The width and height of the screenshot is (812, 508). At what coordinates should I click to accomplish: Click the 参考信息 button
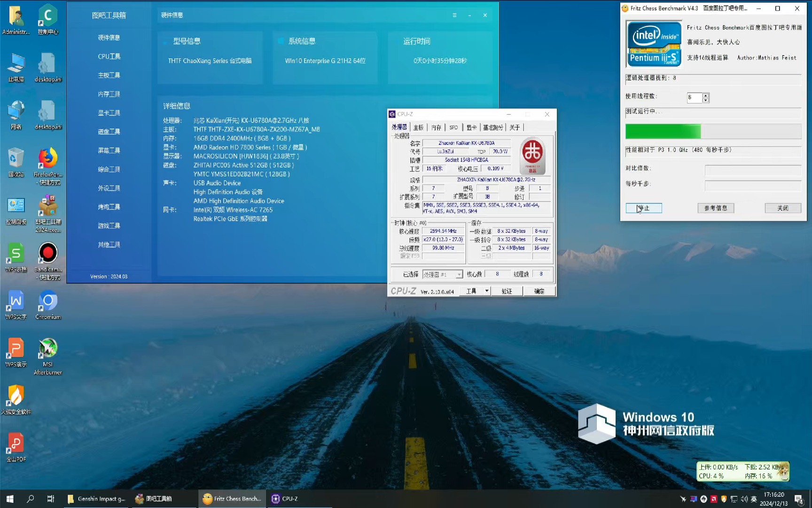716,208
